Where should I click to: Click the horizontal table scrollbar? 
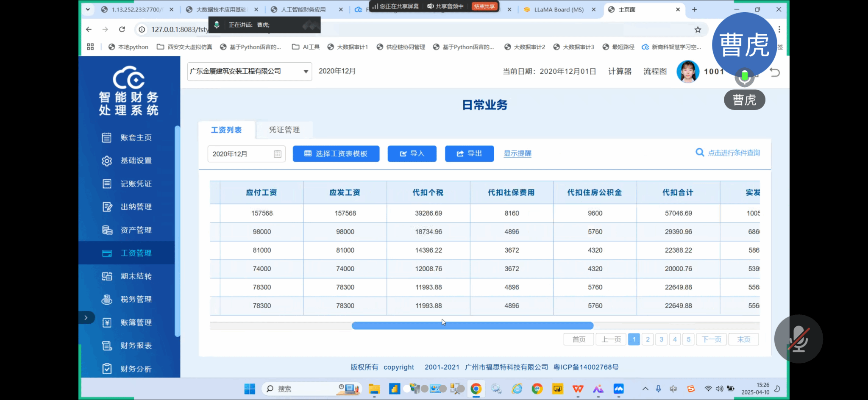pyautogui.click(x=472, y=325)
